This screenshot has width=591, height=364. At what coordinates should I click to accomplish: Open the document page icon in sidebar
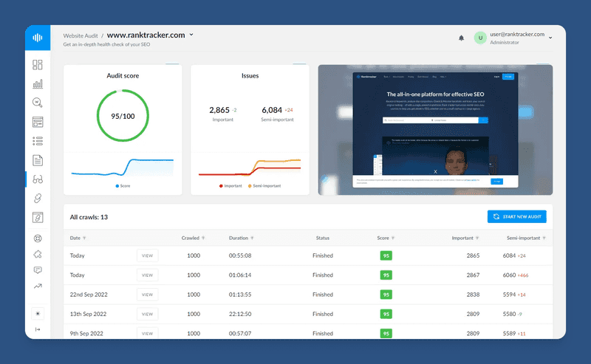click(x=38, y=160)
